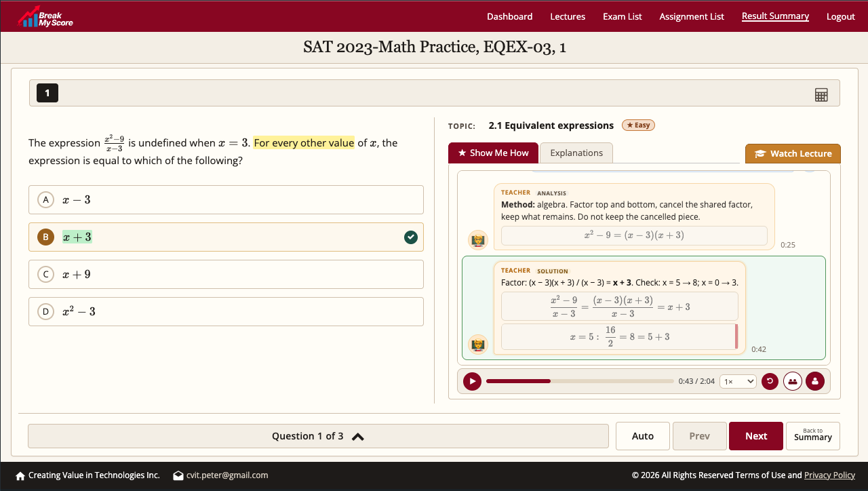Click question number 1 badge
This screenshot has height=491, width=868.
47,93
